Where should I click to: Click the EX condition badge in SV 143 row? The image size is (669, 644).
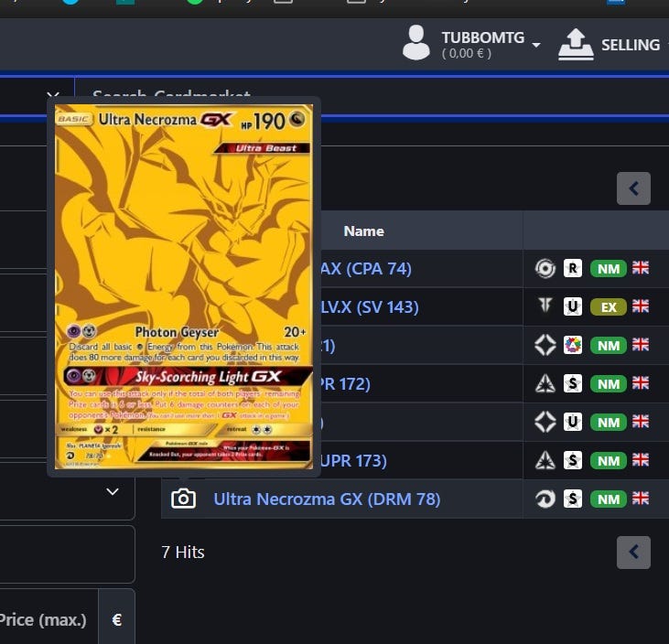coord(609,307)
